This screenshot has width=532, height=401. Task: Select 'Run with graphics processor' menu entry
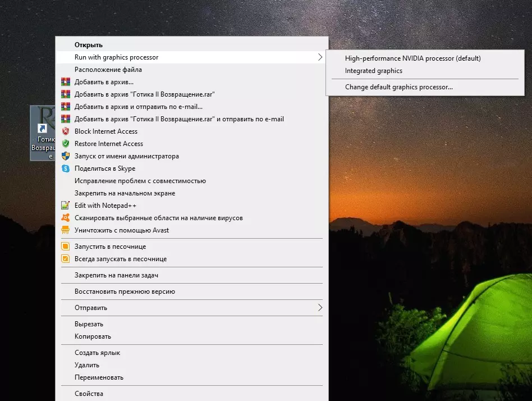pos(192,57)
